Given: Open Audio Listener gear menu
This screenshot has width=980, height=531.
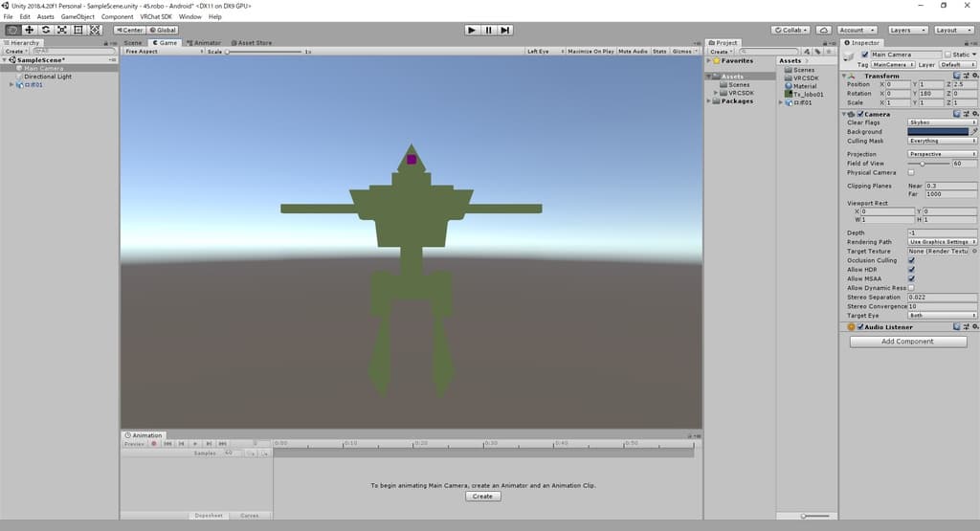Looking at the screenshot, I should pos(974,326).
